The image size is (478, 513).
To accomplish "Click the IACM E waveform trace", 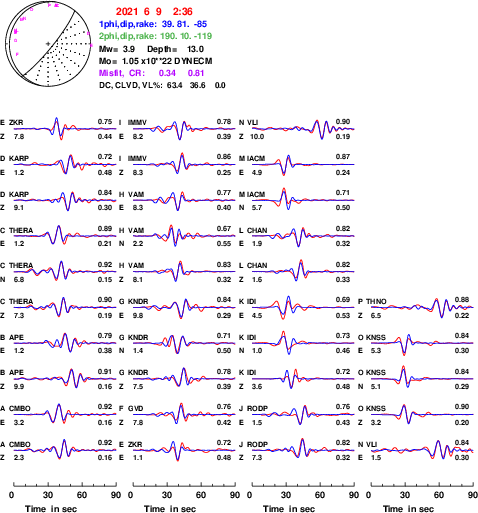I will (303, 164).
